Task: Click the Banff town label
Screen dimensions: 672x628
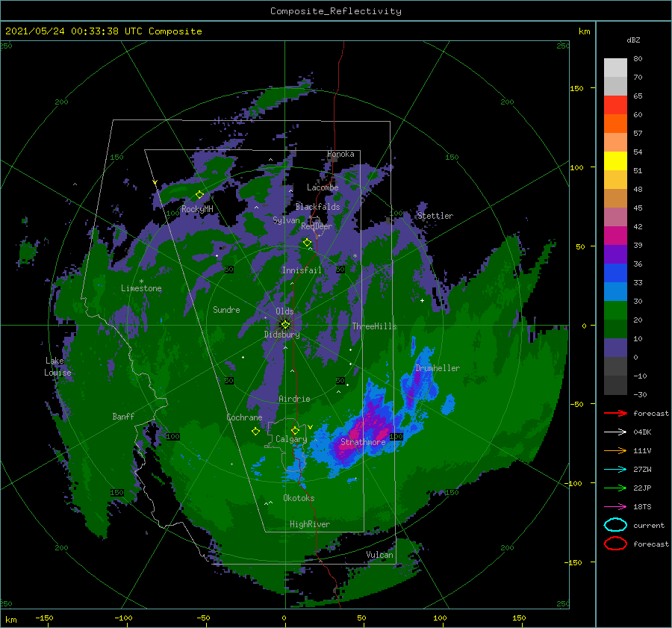Action: 123,416
